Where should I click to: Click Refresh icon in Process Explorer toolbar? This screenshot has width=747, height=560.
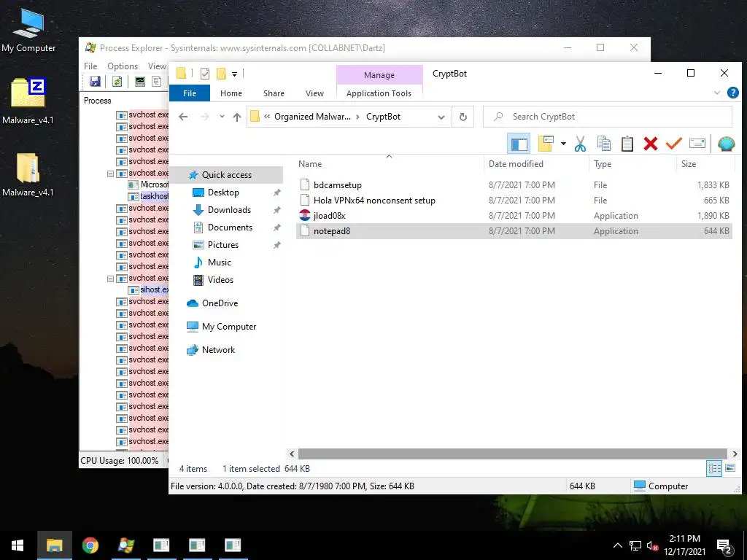point(117,82)
